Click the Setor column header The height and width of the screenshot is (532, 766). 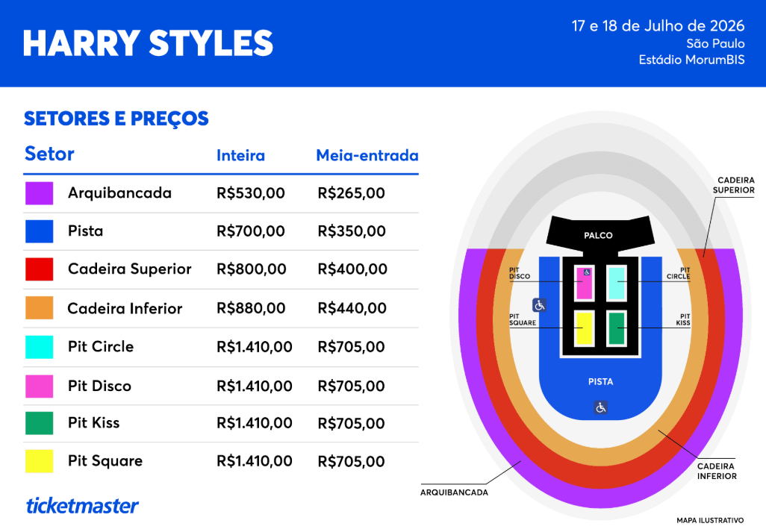pyautogui.click(x=49, y=154)
